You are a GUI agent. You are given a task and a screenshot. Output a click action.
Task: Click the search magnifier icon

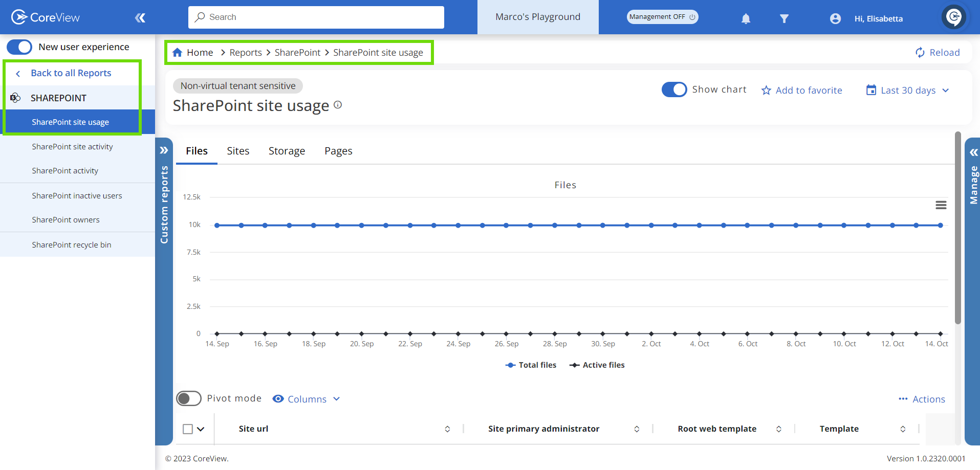(200, 17)
